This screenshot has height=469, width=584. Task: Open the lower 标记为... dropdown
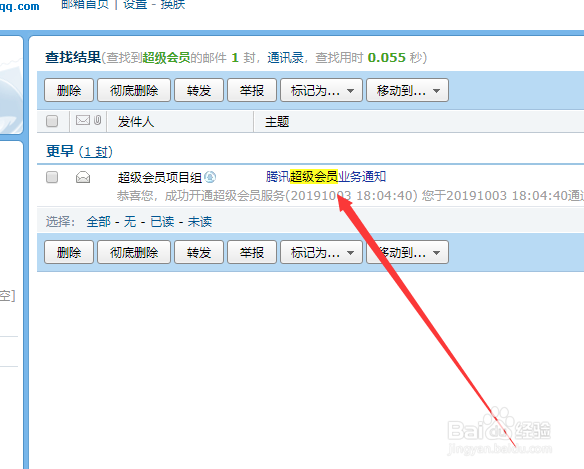pyautogui.click(x=321, y=253)
